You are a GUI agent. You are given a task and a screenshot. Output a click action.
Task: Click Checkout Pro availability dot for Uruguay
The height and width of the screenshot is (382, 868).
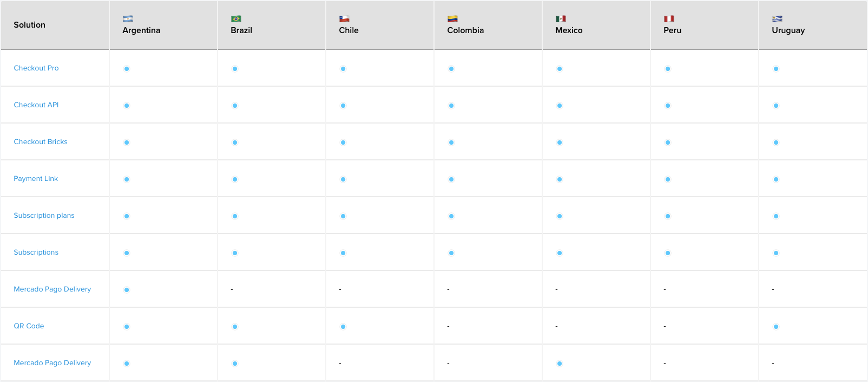coord(776,69)
